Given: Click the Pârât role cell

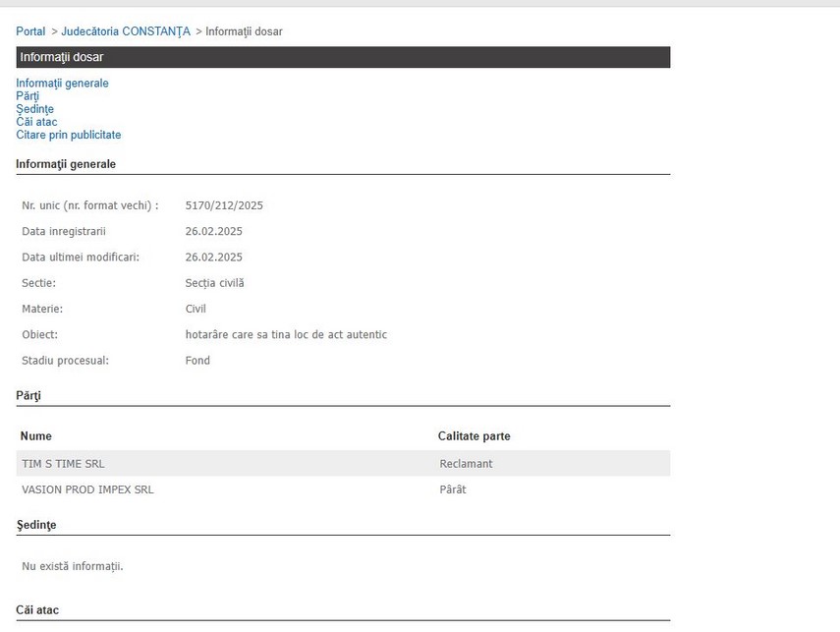Looking at the screenshot, I should click(x=452, y=488).
